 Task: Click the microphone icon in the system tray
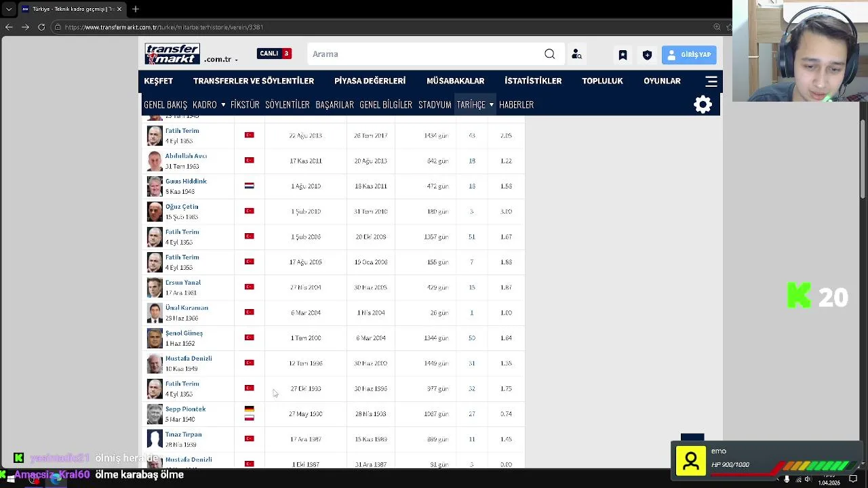[787, 479]
